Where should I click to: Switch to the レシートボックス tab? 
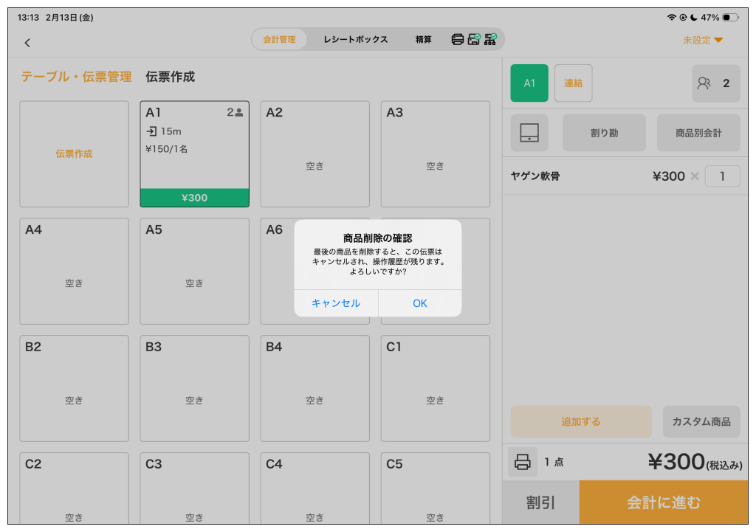[x=355, y=40]
